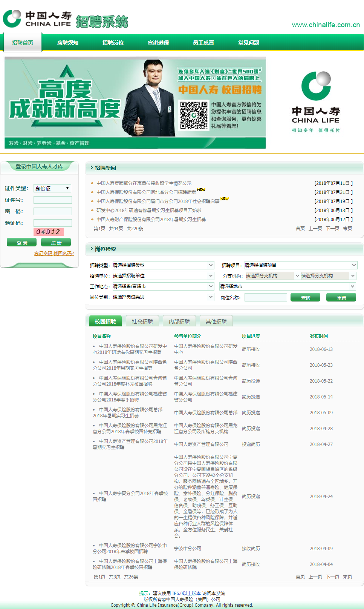
Task: Expand the 招聘项目 dropdown
Action: point(301,265)
